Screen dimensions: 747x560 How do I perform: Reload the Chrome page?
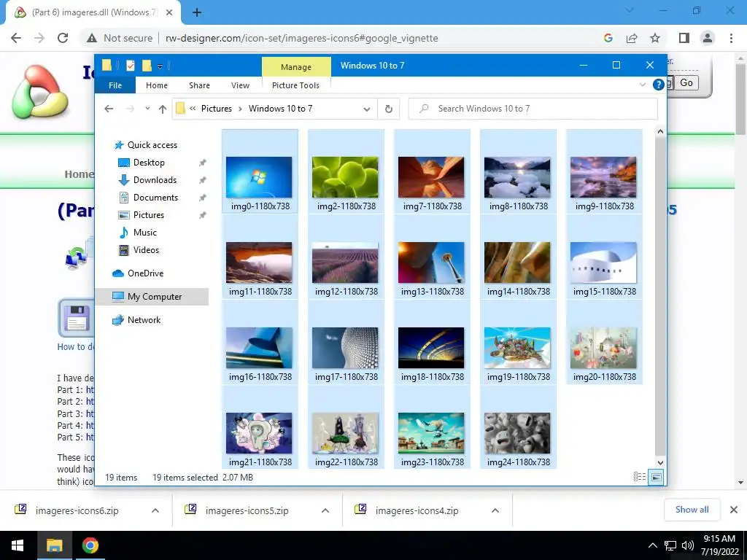(x=63, y=38)
